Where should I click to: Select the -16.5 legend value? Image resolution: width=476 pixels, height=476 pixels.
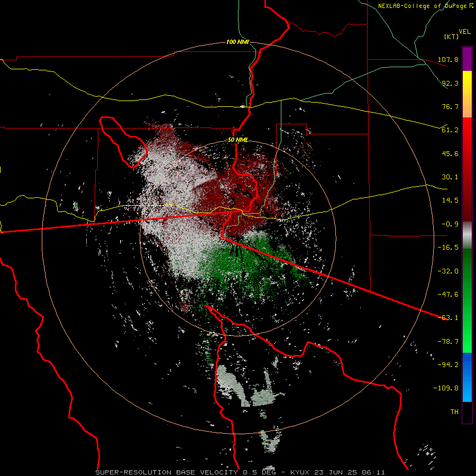pos(448,248)
